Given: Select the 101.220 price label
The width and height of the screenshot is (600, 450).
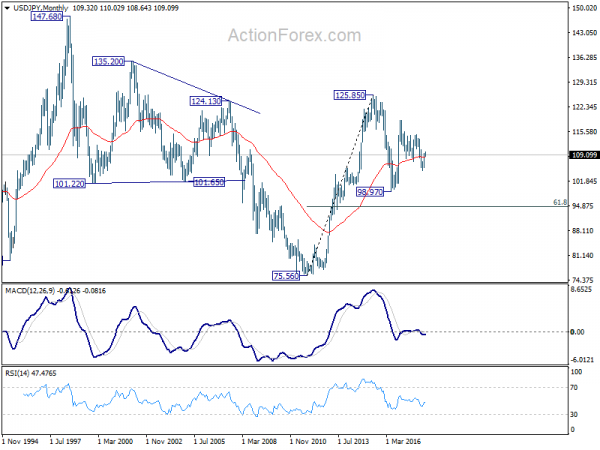Looking at the screenshot, I should click(69, 184).
